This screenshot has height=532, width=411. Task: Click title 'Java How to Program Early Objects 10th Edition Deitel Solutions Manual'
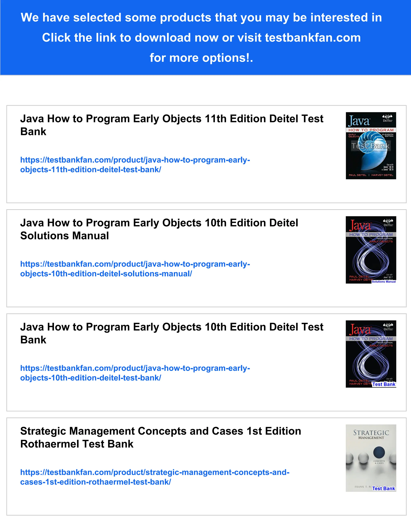[159, 229]
